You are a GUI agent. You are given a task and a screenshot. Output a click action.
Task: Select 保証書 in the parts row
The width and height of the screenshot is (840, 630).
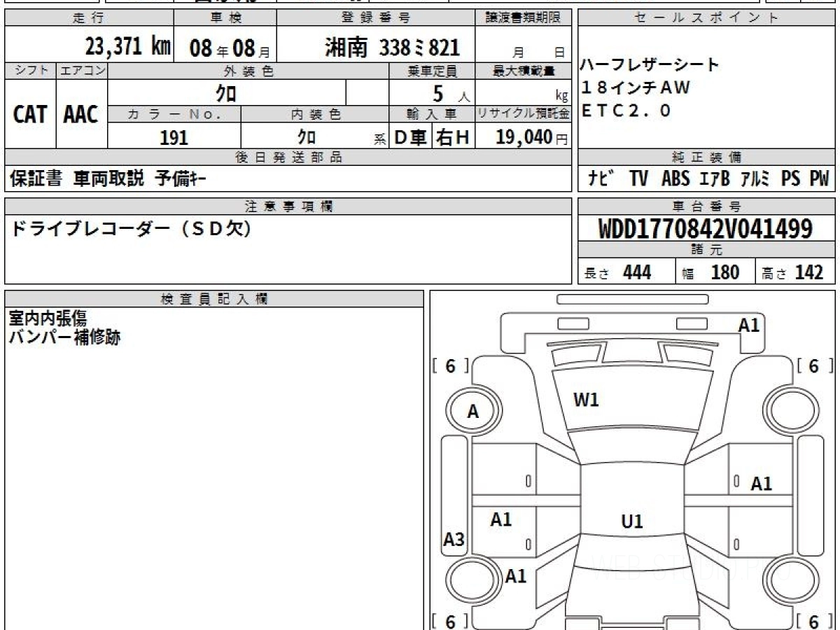point(36,179)
